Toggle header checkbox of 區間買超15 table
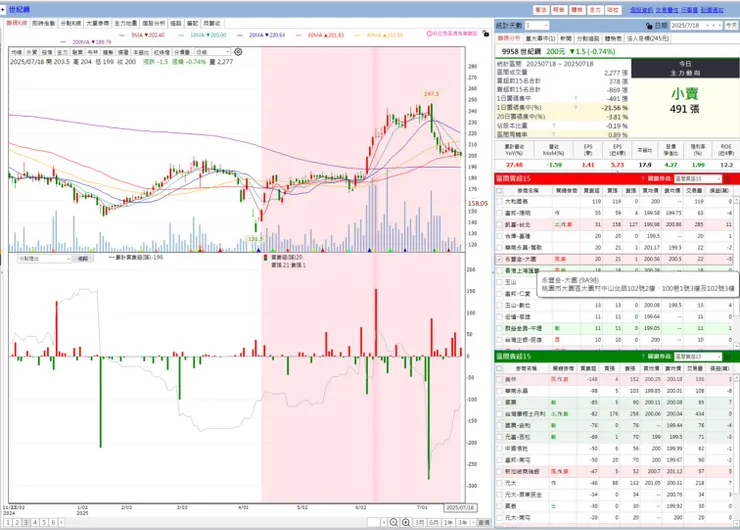 coord(499,190)
